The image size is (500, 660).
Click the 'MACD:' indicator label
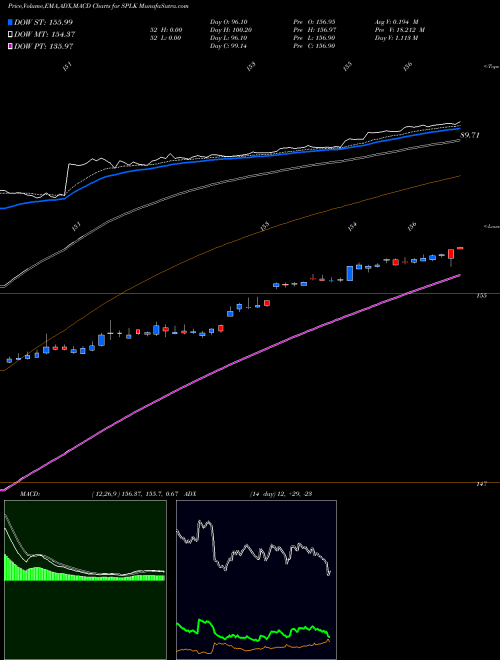30,494
